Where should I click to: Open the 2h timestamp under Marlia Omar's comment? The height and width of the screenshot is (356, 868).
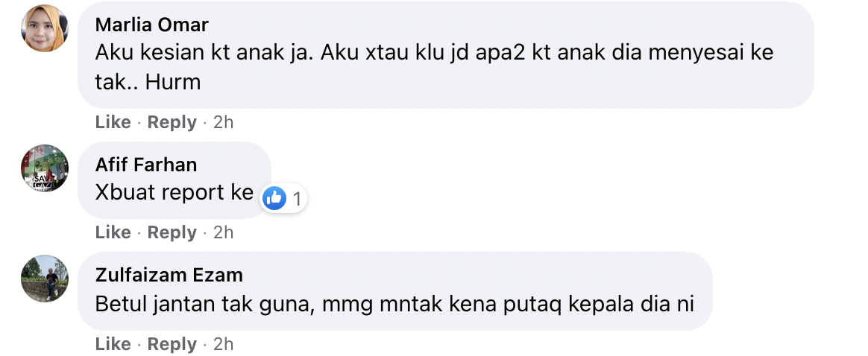pyautogui.click(x=223, y=122)
